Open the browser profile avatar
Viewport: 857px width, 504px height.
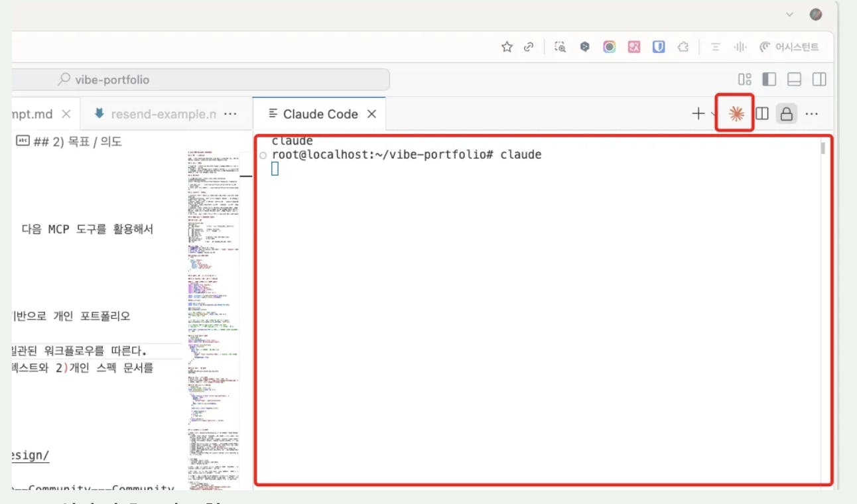pyautogui.click(x=816, y=15)
